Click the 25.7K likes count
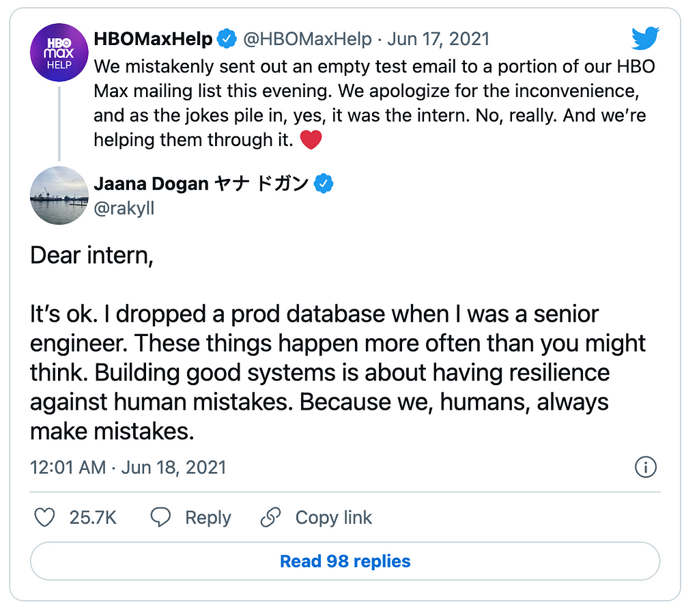This screenshot has width=699, height=616. click(93, 518)
